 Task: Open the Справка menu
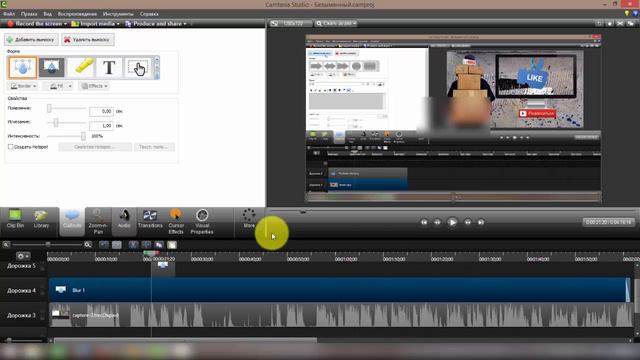coord(149,14)
